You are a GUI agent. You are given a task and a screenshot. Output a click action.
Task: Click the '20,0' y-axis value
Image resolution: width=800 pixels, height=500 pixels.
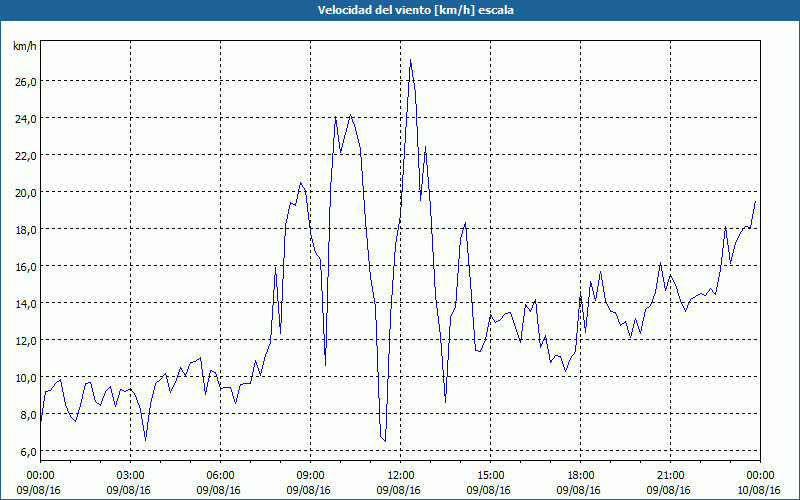26,193
